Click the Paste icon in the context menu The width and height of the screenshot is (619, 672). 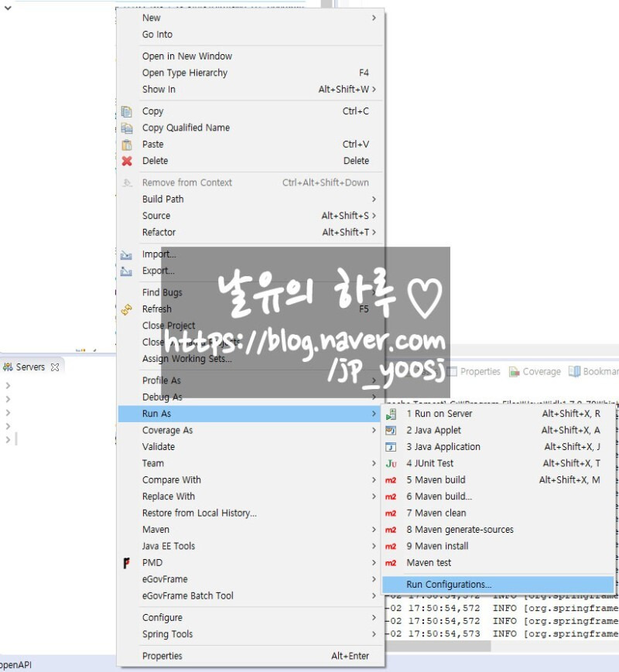pyautogui.click(x=127, y=144)
